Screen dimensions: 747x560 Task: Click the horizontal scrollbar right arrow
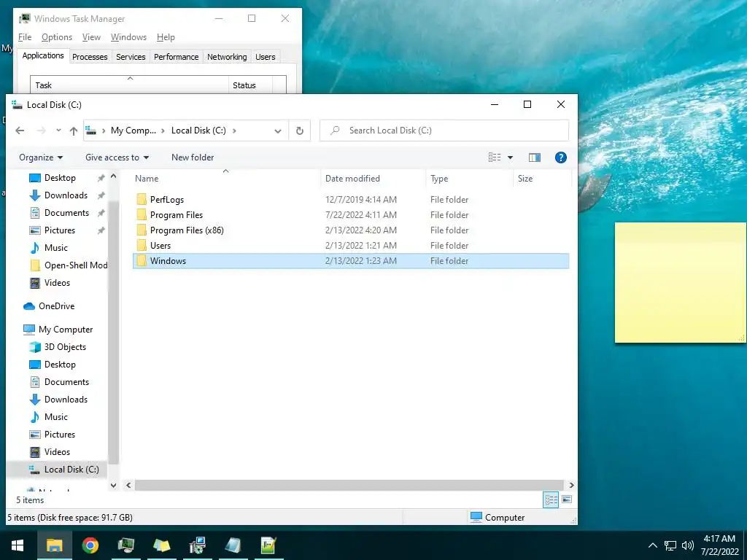coord(571,485)
